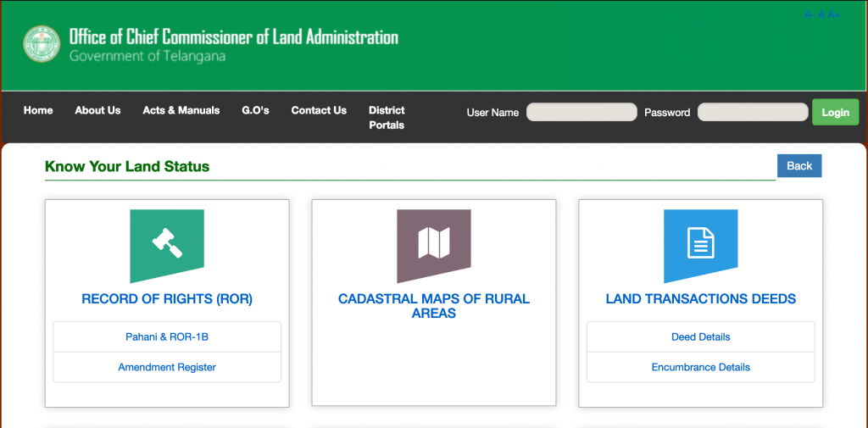Open the Deed Details link
The height and width of the screenshot is (428, 868).
click(x=701, y=336)
